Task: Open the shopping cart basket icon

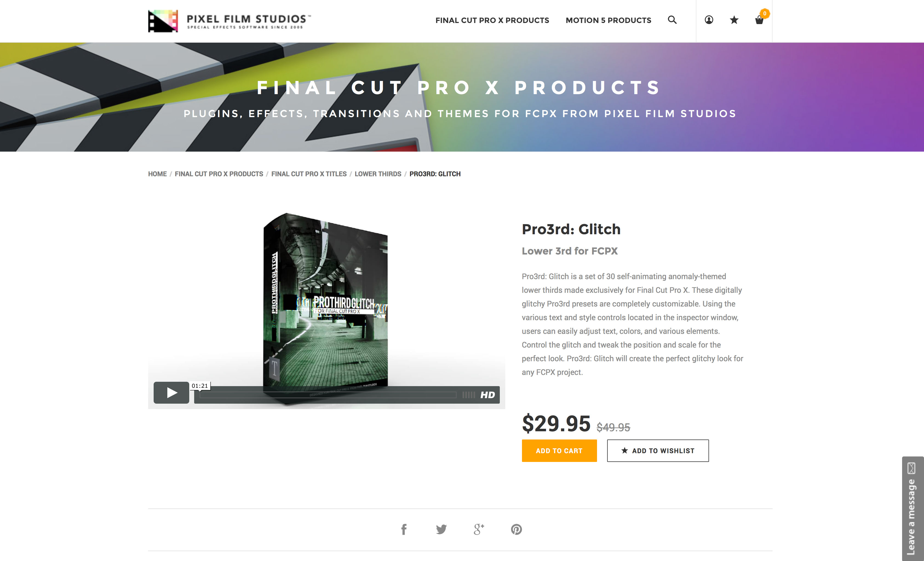Action: [759, 20]
